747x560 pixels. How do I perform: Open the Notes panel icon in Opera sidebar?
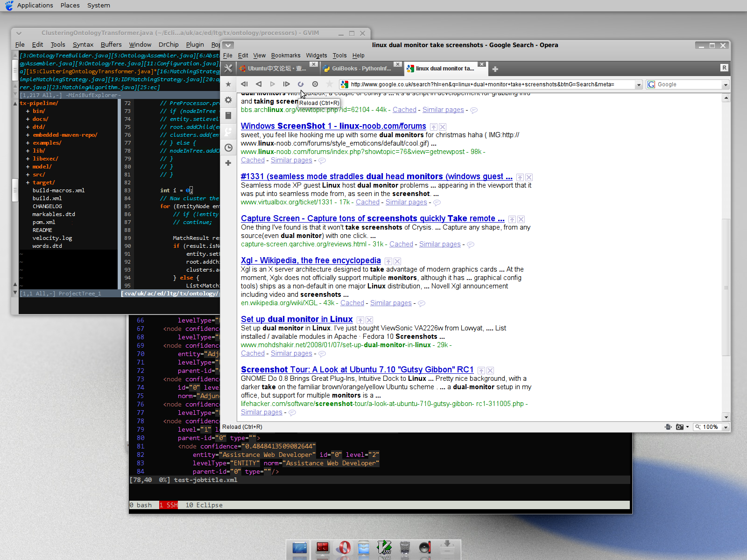coord(228,115)
